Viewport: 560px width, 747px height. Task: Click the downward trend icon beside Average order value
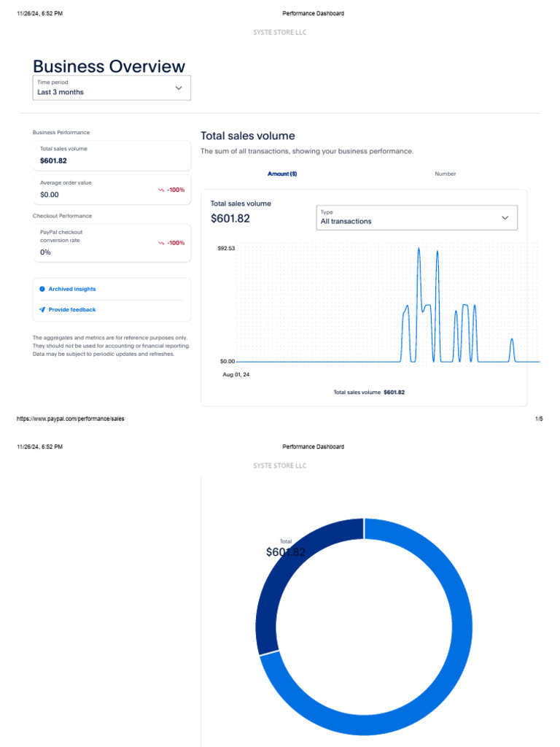tap(161, 190)
